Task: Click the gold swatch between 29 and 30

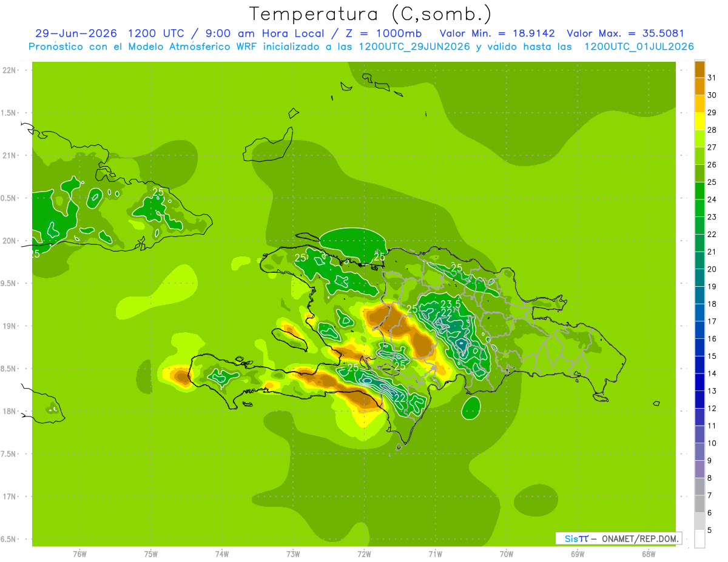Action: [699, 104]
